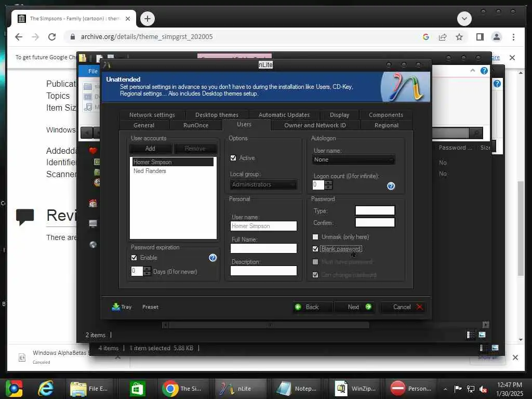Viewport: 532px width, 399px height.
Task: Click the password Confirm field
Action: coord(375,222)
